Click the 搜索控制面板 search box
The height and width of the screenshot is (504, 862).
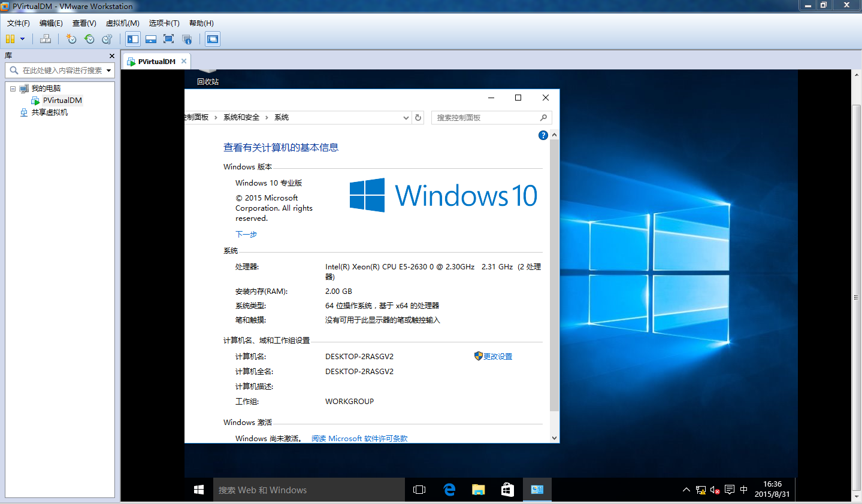point(491,118)
